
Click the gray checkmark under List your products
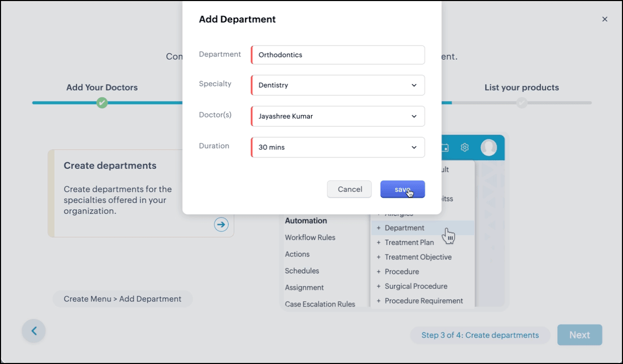521,103
